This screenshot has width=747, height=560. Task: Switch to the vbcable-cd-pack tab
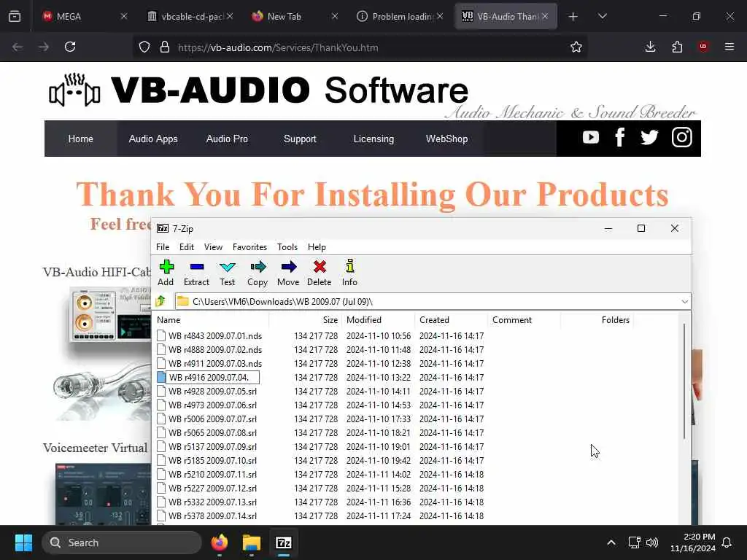pyautogui.click(x=189, y=16)
